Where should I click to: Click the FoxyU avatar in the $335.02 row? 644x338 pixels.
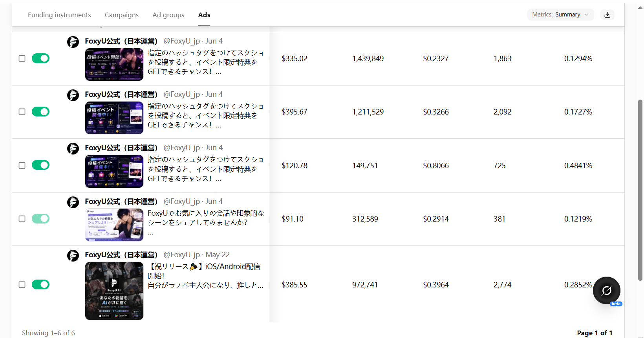73,42
